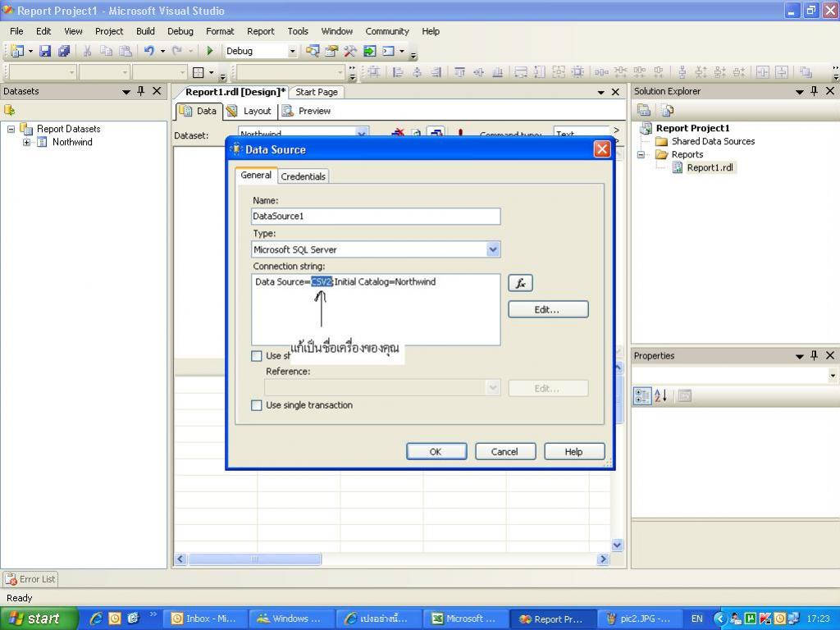This screenshot has height=630, width=840.
Task: Click Properties icon in Solution Explorer toolbar
Action: coord(643,111)
